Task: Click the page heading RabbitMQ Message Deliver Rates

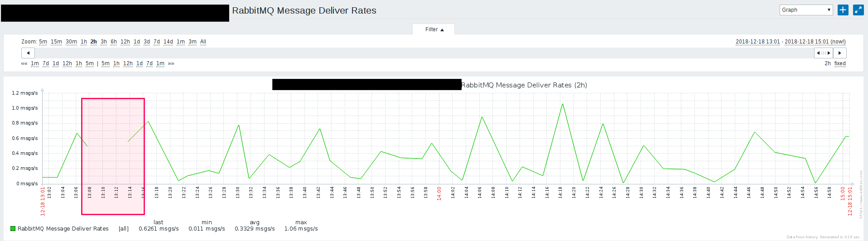Action: pos(304,10)
